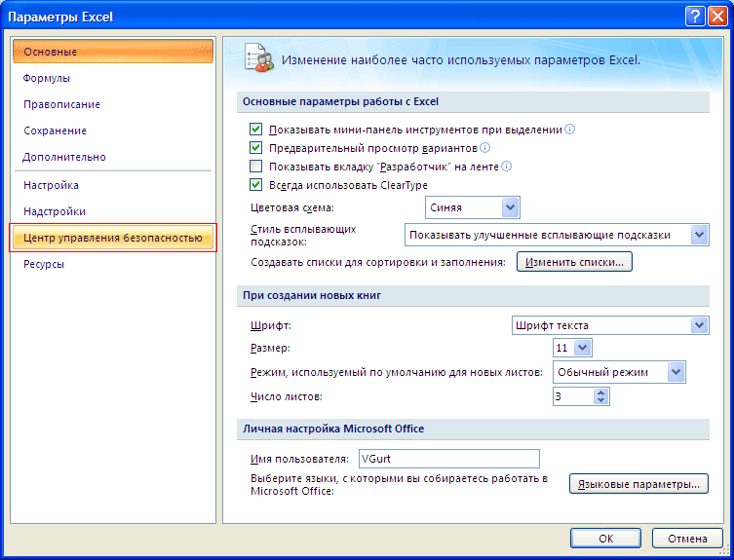This screenshot has width=734, height=560.
Task: Close the Параметры Excel dialog
Action: point(717,17)
